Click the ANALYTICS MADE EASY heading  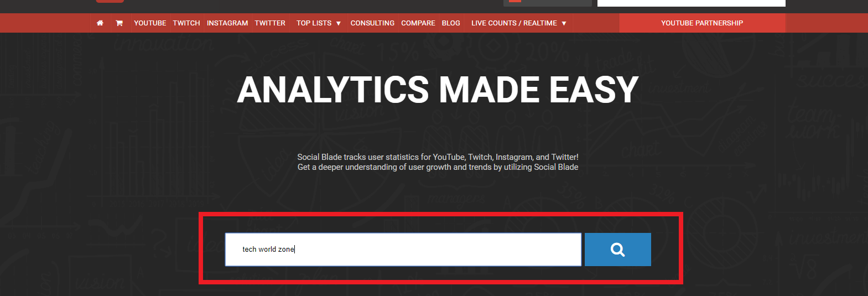(x=438, y=90)
